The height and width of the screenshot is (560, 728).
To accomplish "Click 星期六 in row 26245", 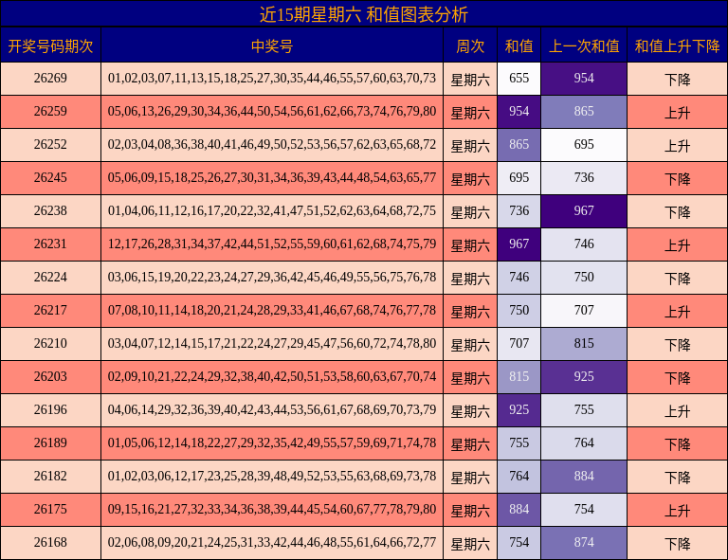I will pos(470,179).
